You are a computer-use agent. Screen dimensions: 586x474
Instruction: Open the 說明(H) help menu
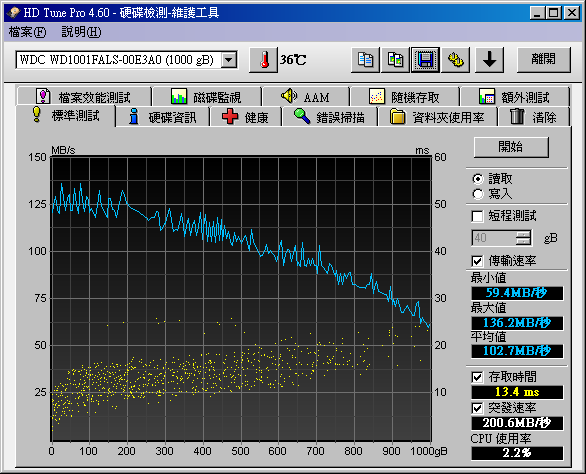[x=81, y=32]
